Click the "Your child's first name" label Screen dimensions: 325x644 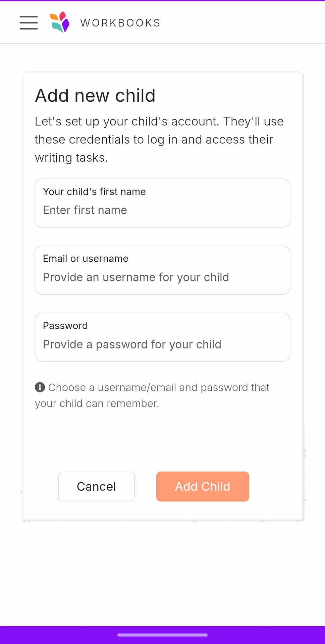coord(94,192)
